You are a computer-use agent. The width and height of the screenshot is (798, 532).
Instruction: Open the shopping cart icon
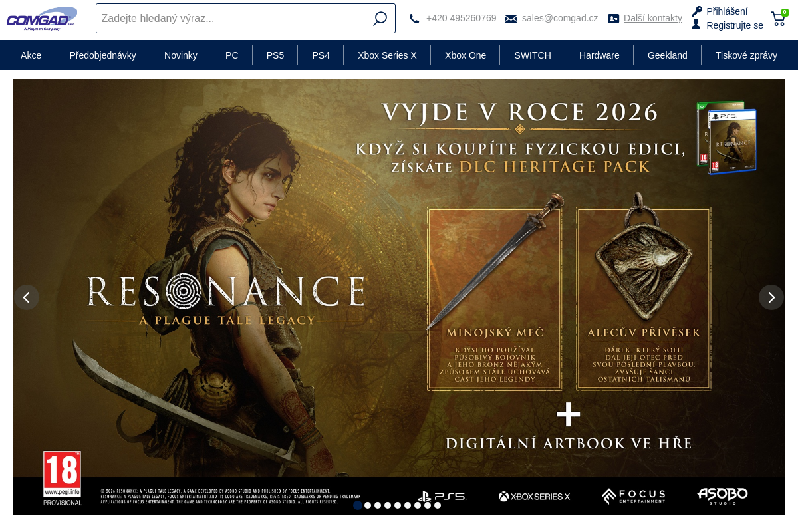779,18
